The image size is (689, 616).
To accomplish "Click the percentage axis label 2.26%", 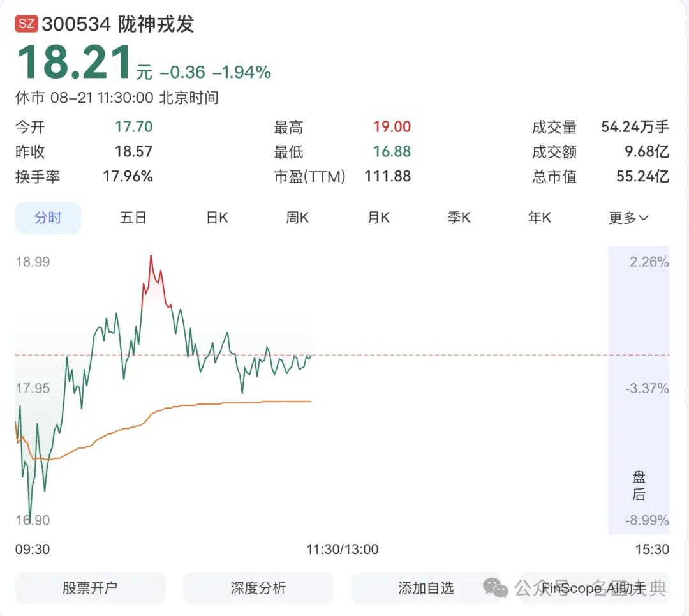I will [649, 262].
